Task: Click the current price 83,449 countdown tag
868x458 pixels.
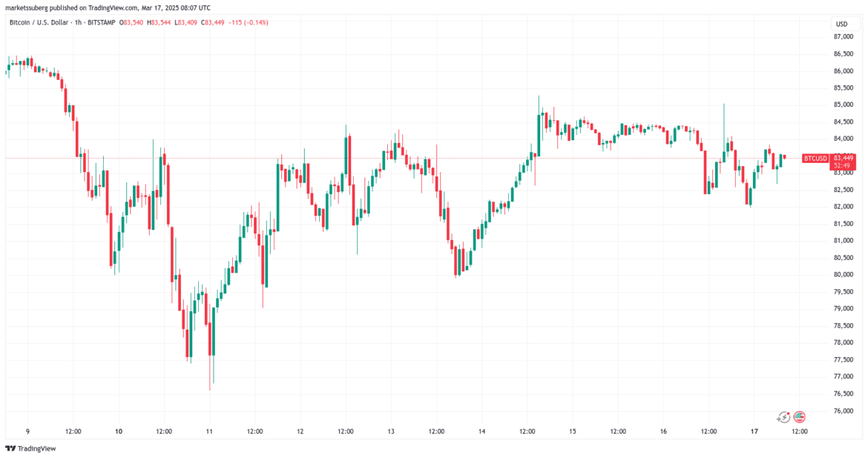Action: (842, 161)
